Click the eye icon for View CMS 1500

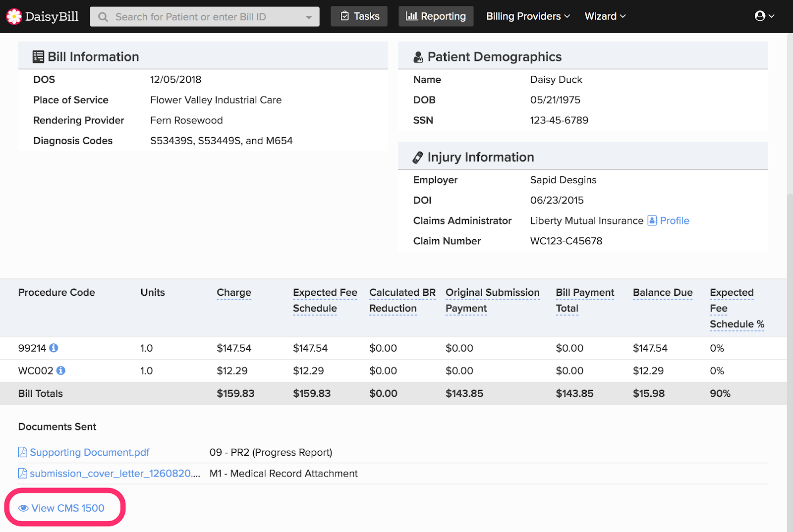point(23,508)
